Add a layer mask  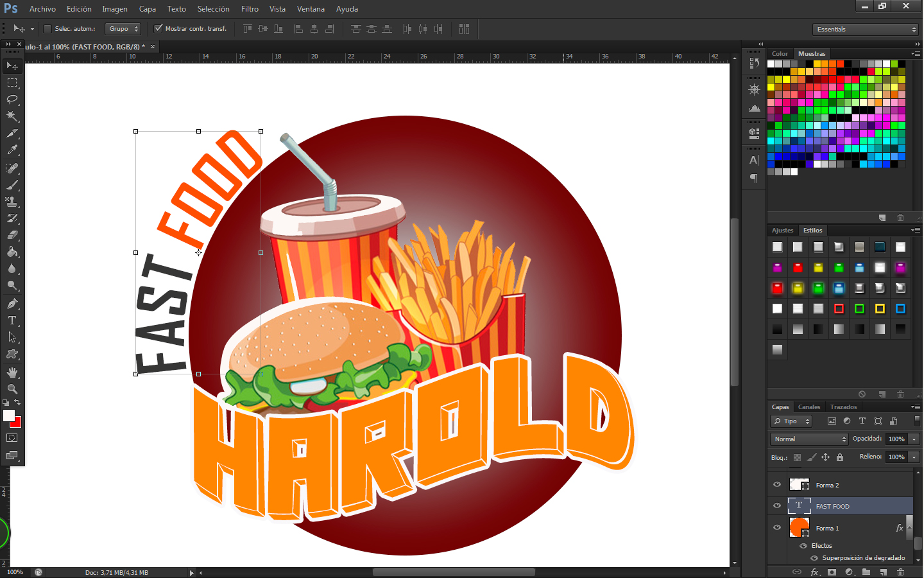click(x=832, y=572)
